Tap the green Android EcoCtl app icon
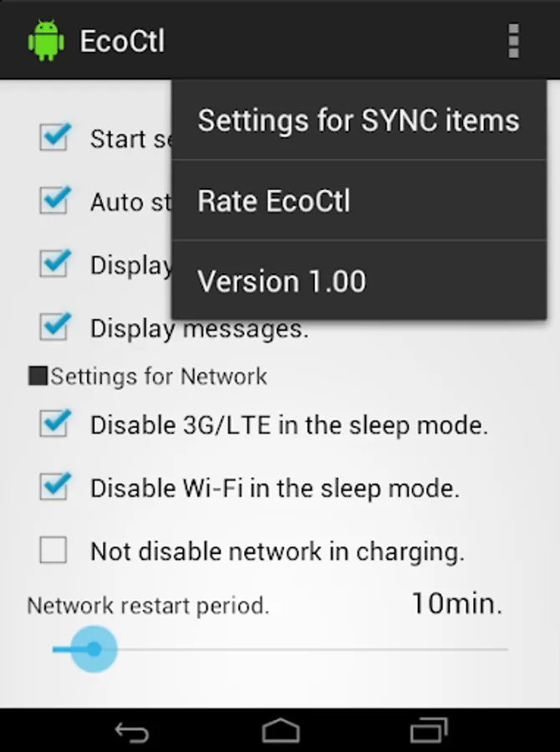 coord(46,41)
